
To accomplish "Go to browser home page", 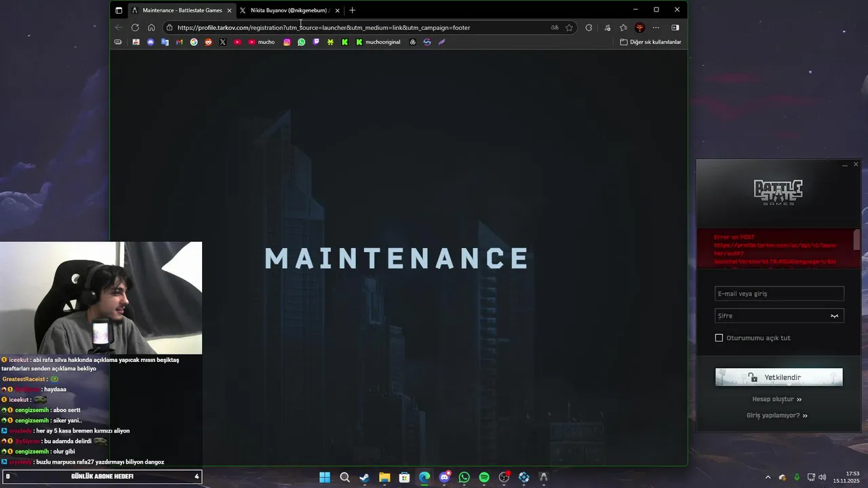I will tap(151, 28).
